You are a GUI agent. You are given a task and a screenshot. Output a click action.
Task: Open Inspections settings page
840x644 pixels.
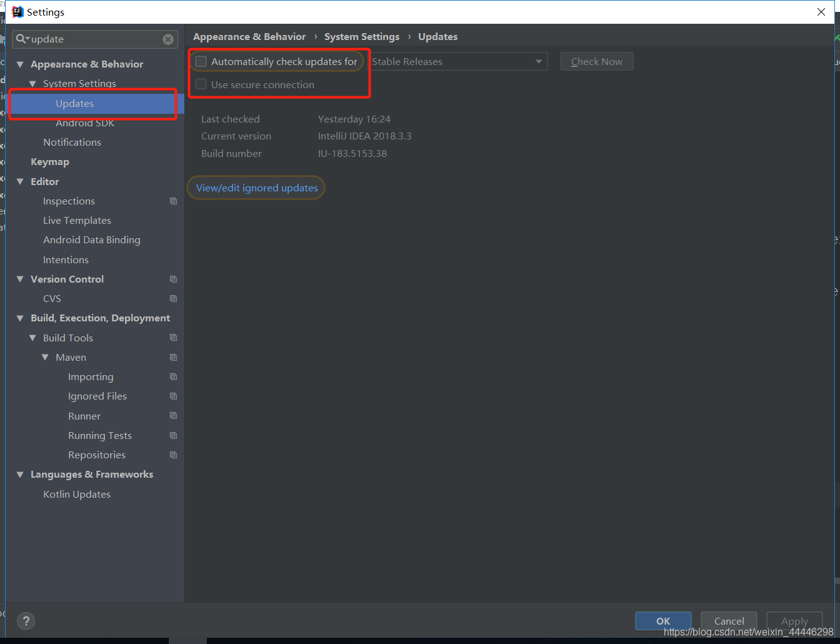pyautogui.click(x=69, y=201)
